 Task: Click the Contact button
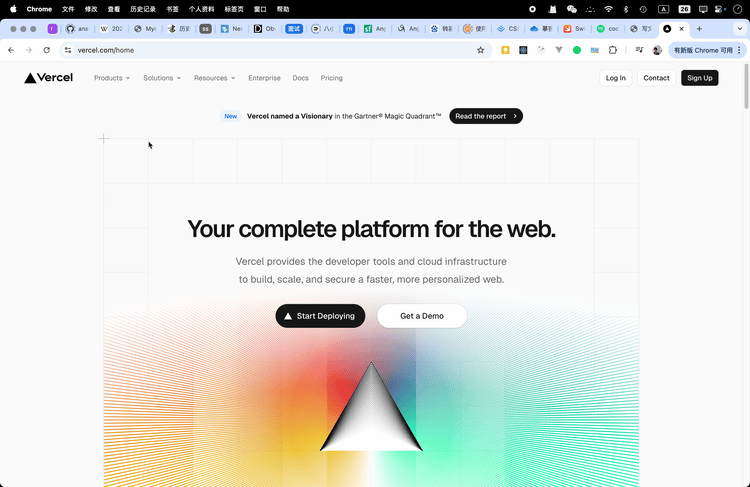click(656, 78)
